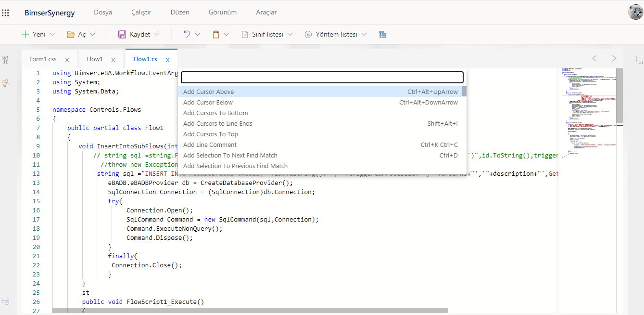Select Add Cursor Below command
This screenshot has width=644, height=315.
tap(208, 102)
